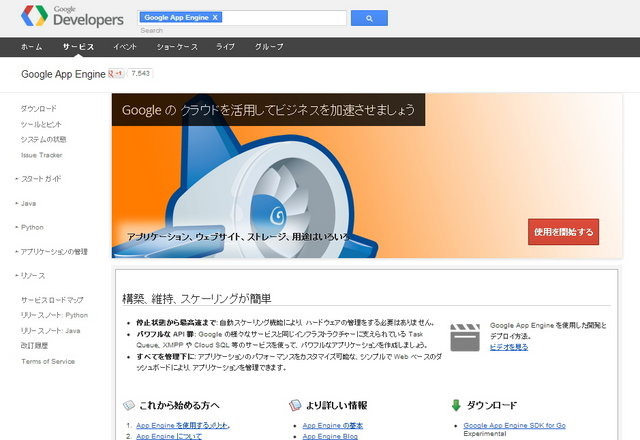Remove the Google App Engine search filter X
This screenshot has height=440, width=640.
[x=215, y=17]
